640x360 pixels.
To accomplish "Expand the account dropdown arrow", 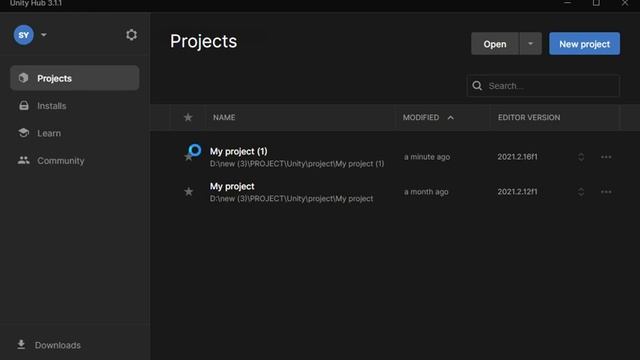I will coord(44,35).
